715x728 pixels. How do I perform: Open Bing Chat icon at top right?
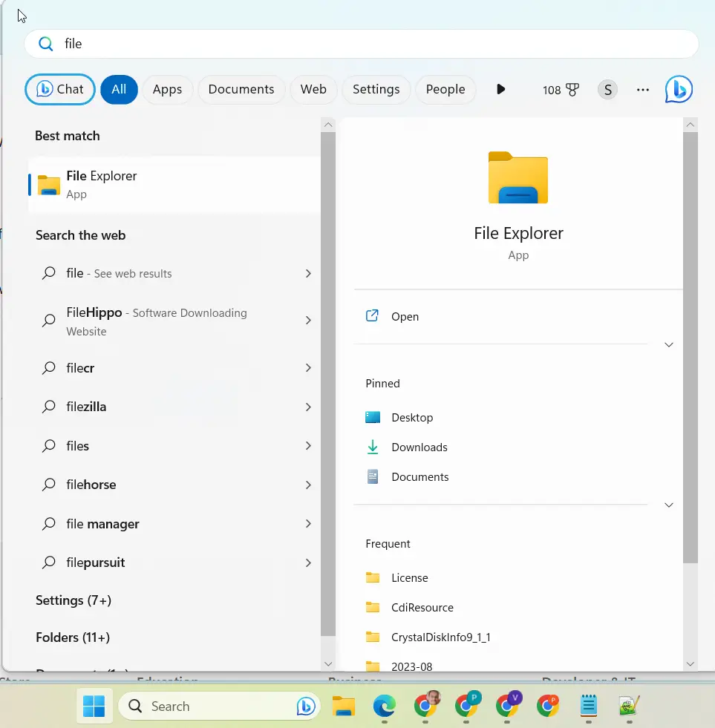click(679, 89)
